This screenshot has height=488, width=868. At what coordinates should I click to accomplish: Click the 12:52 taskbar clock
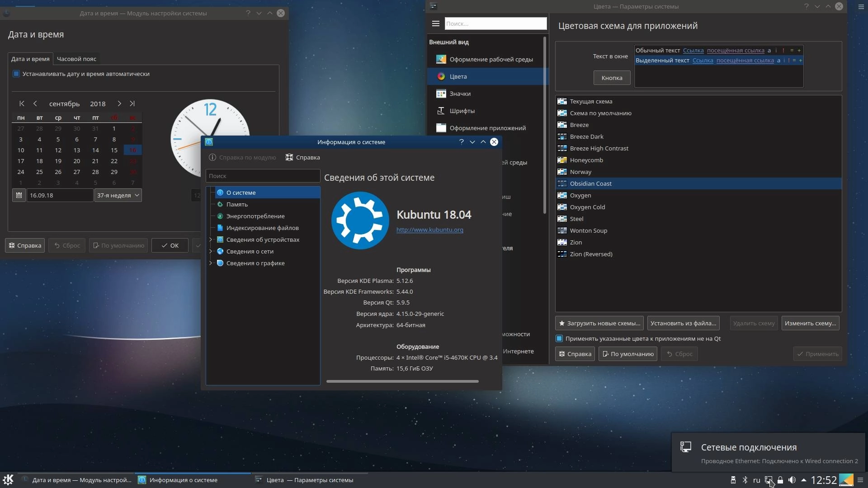pos(823,480)
